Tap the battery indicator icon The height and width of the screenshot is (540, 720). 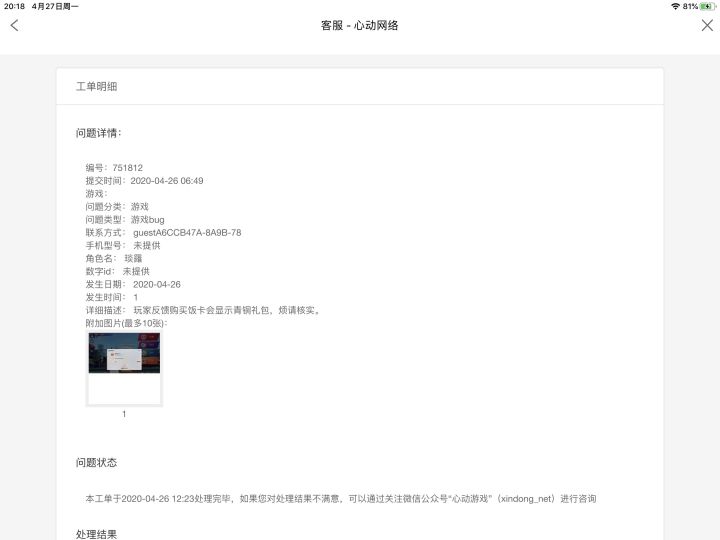pyautogui.click(x=707, y=6)
